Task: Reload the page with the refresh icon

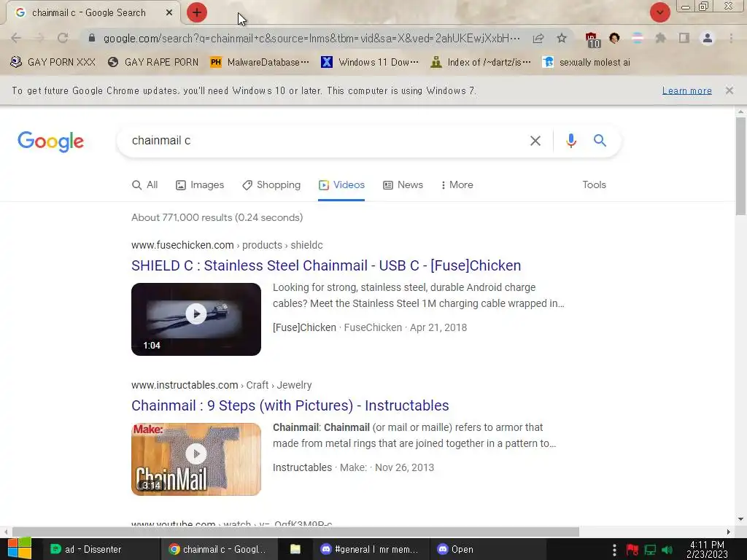Action: coord(63,38)
